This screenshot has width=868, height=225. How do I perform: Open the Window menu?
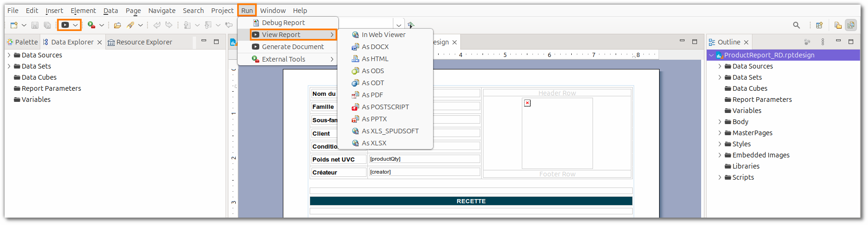click(x=273, y=10)
